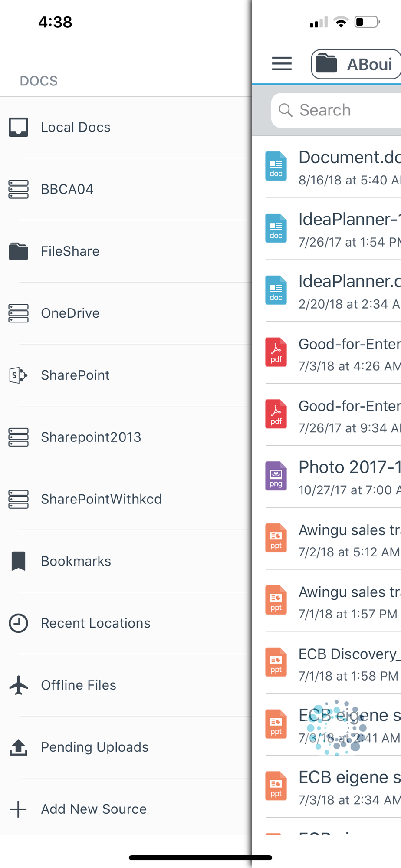Image resolution: width=401 pixels, height=868 pixels.
Task: Tap the ppt icon dated 7/3/18 2:34 AM
Action: [276, 786]
